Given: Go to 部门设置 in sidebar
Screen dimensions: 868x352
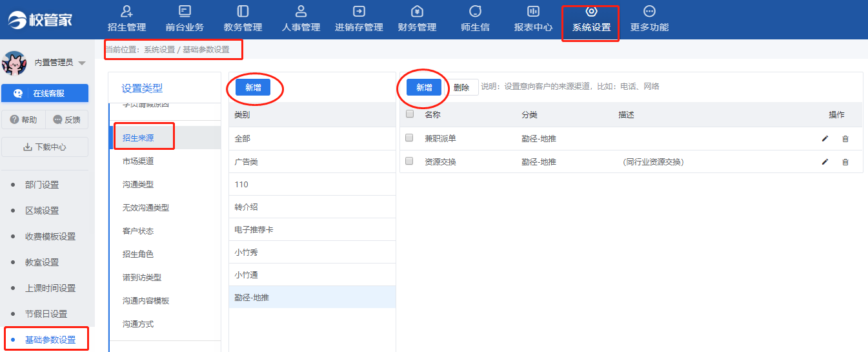Looking at the screenshot, I should click(x=42, y=185).
